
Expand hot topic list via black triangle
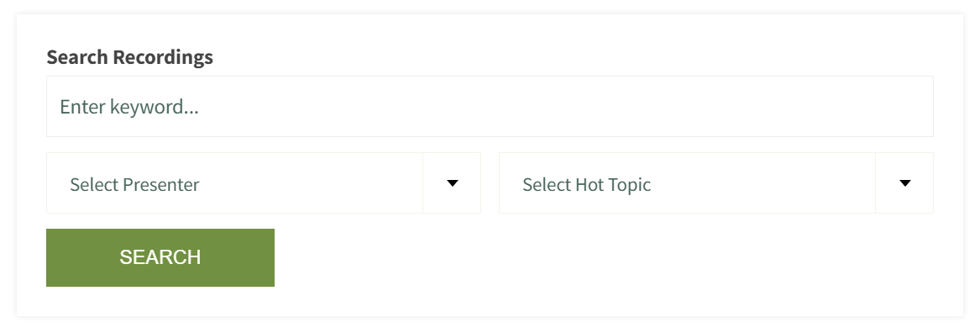[x=905, y=183]
